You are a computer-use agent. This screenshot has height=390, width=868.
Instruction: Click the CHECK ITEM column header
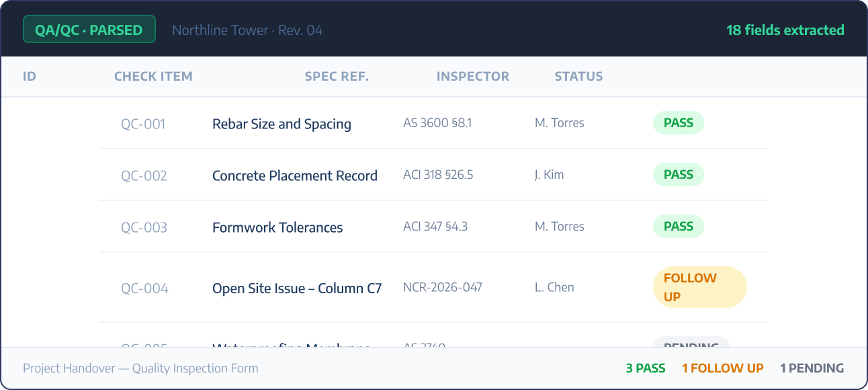tap(153, 76)
